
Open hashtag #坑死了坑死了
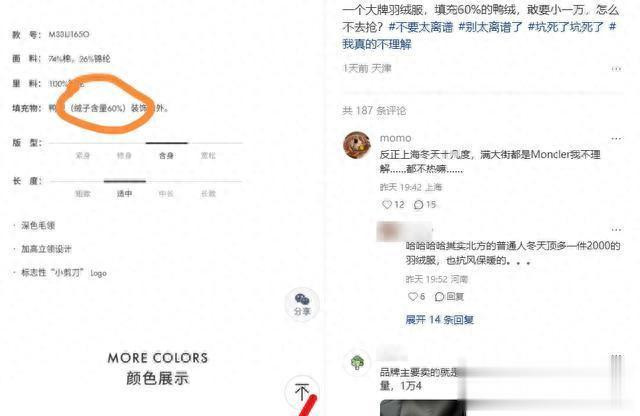tap(566, 27)
